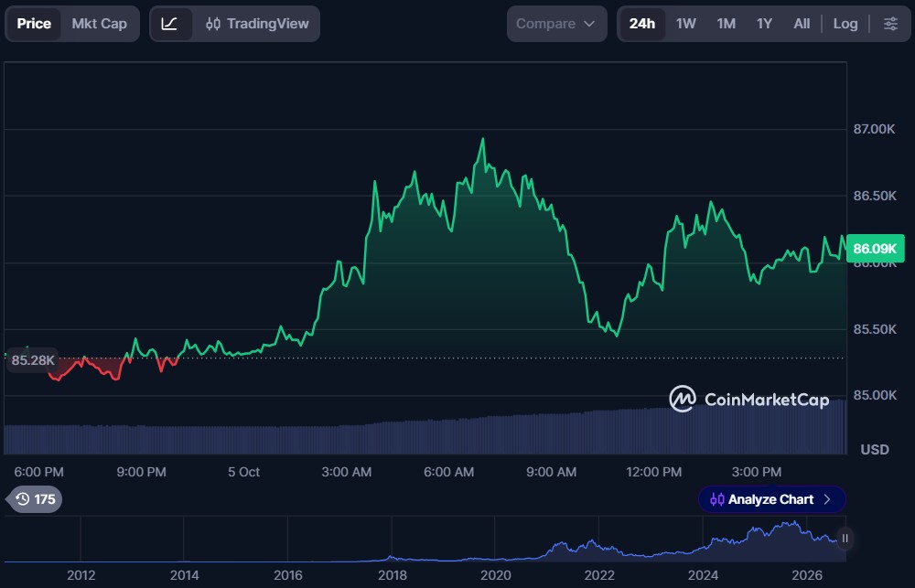Click the 6:00 PM time label
The width and height of the screenshot is (915, 588).
coord(39,472)
